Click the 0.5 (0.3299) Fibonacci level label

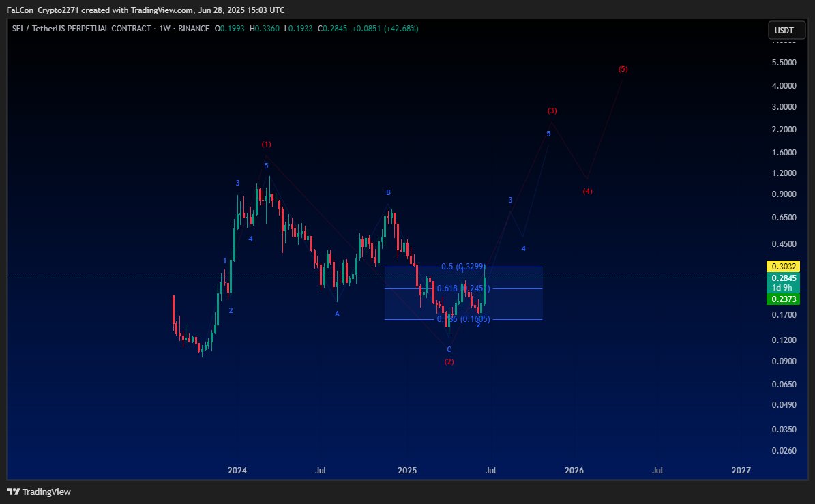pyautogui.click(x=463, y=267)
